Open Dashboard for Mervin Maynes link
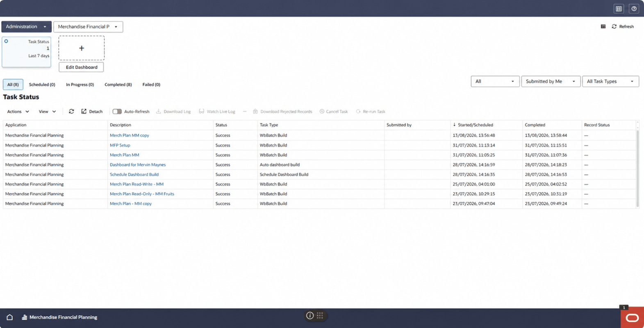Viewport: 644px width, 328px height. [x=138, y=165]
